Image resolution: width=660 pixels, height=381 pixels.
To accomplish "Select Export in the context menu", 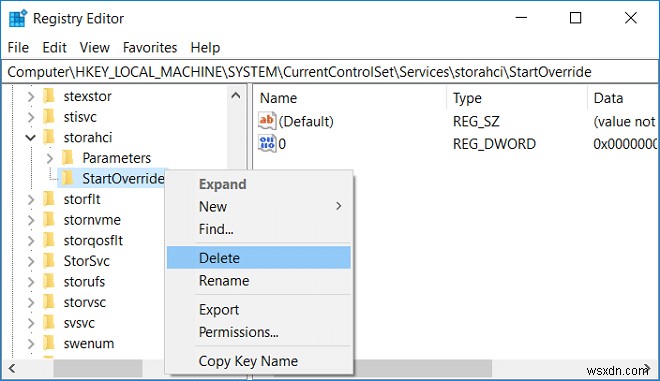I will 259,309.
